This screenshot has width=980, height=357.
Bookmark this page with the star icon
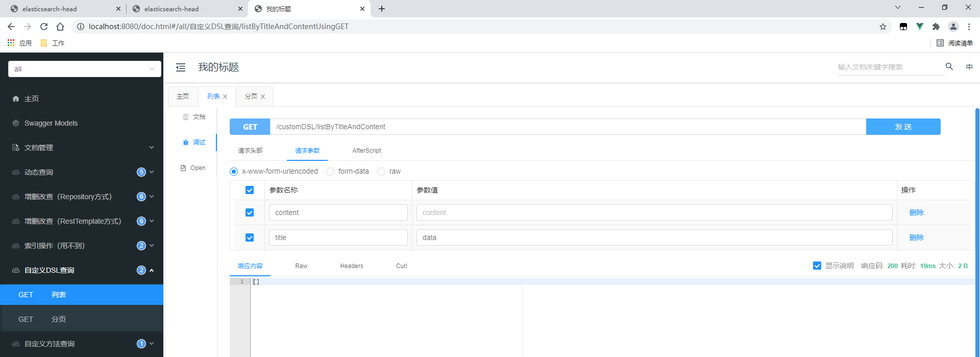[883, 27]
